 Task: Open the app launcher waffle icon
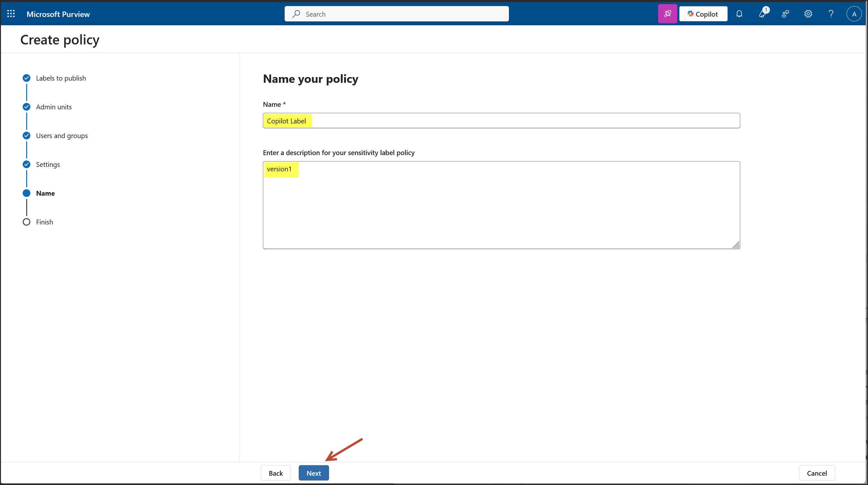pyautogui.click(x=11, y=14)
